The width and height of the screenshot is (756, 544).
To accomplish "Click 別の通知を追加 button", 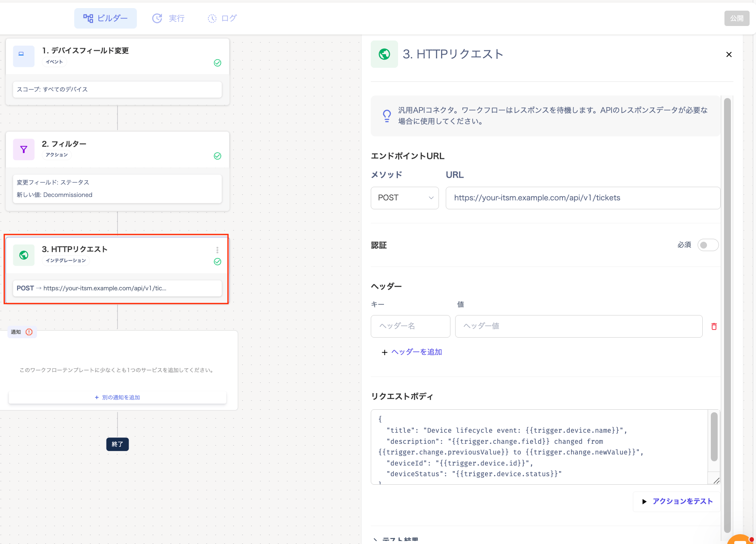I will (117, 397).
